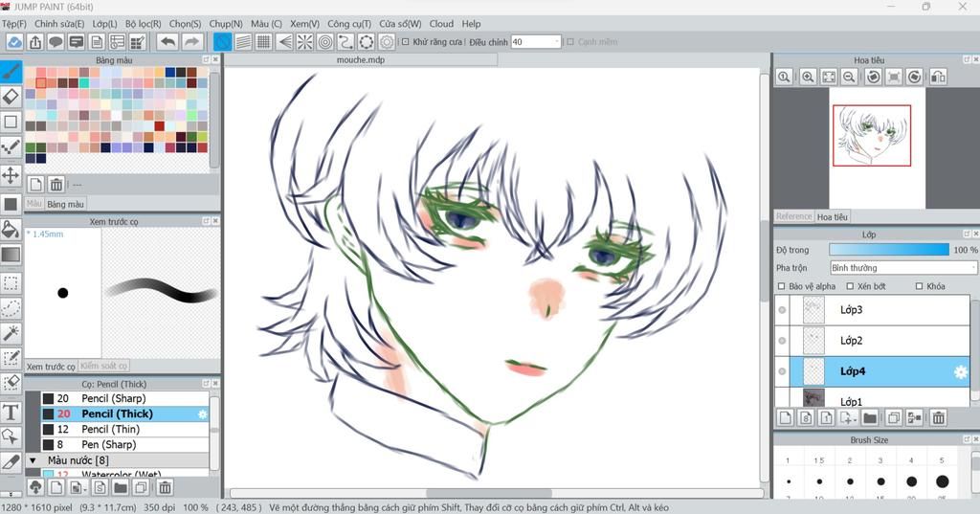Select the Eraser tool in left toolbar
Viewport: 980px width, 514px height.
click(11, 96)
